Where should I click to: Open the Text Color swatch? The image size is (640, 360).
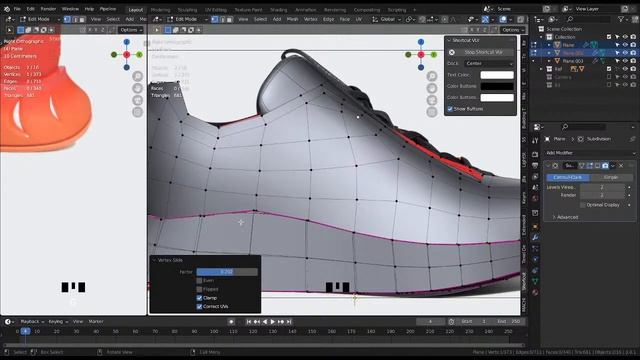(497, 75)
